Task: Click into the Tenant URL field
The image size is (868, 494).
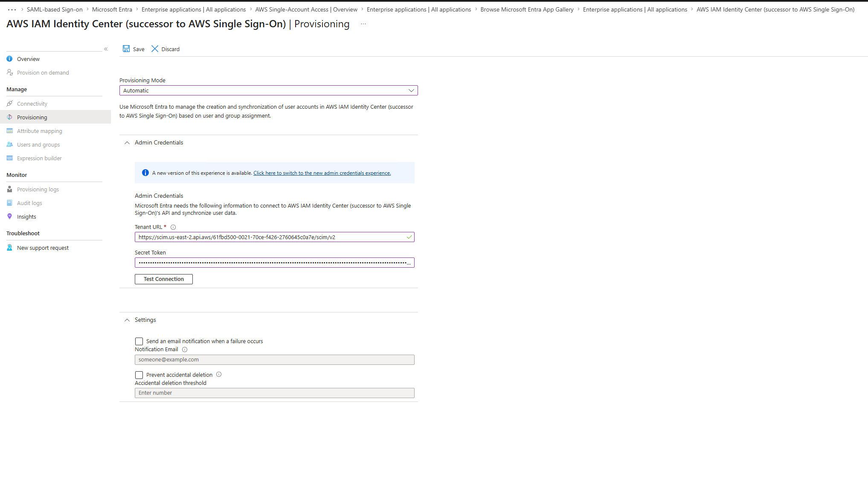Action: (275, 237)
